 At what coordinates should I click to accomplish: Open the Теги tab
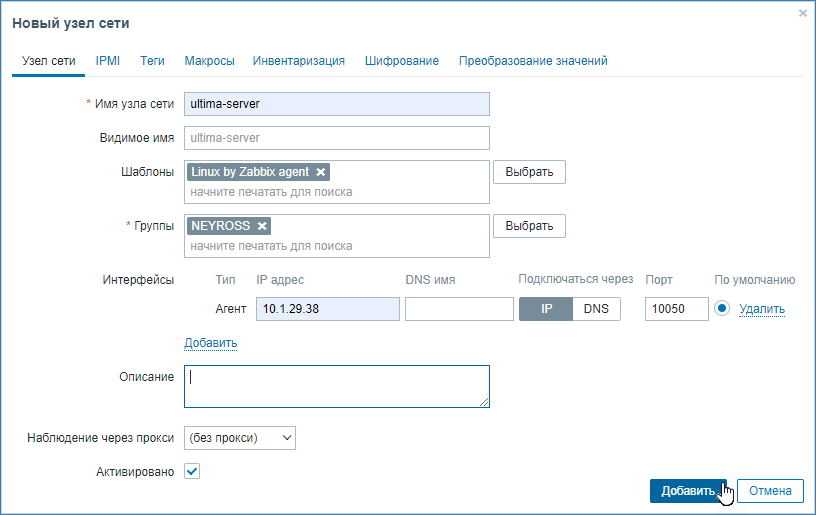coord(152,61)
